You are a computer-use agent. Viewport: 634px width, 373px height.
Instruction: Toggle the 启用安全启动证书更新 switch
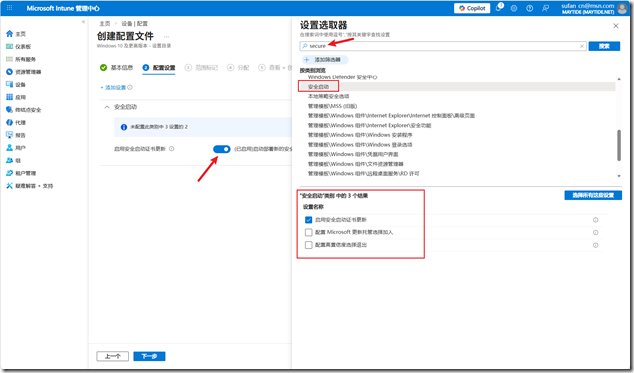pos(222,149)
